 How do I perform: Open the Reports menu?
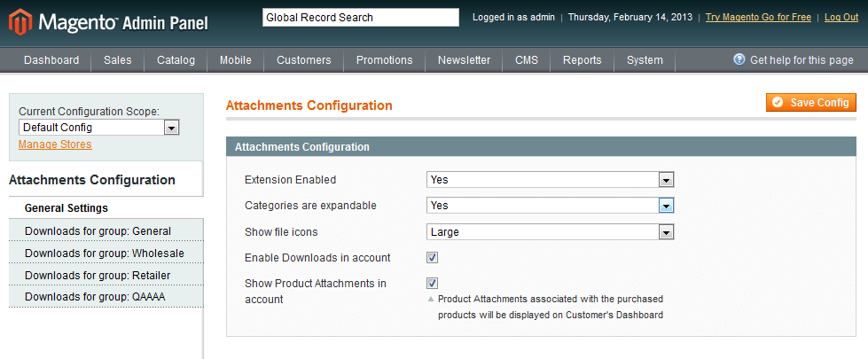click(x=582, y=60)
